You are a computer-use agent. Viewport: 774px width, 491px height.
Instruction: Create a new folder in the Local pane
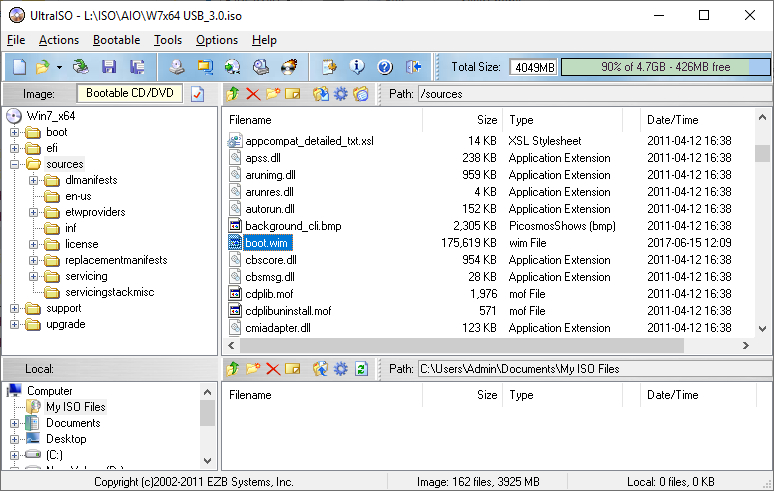tap(253, 369)
